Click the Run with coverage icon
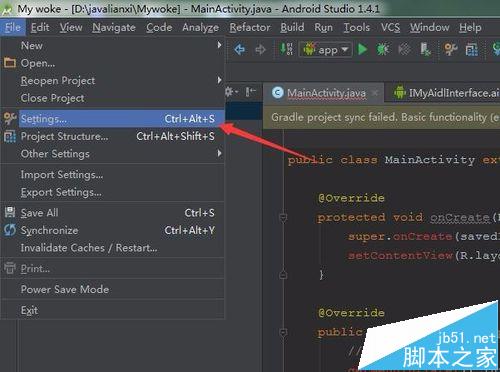 (x=404, y=49)
